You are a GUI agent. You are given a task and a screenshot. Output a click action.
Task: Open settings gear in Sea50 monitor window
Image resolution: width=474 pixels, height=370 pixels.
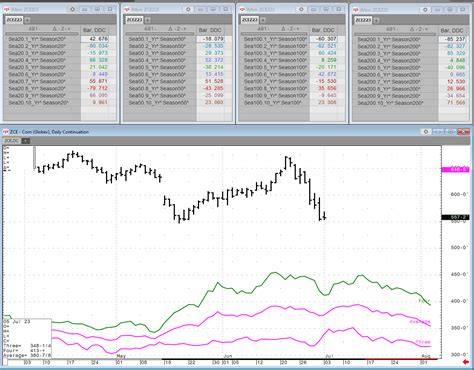[x=188, y=10]
